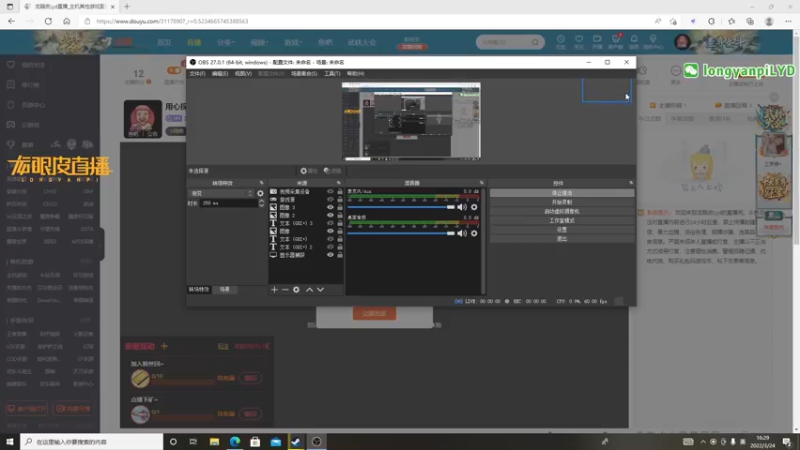Toggle visibility of 文本 (GDI+) 2 source

(x=330, y=247)
